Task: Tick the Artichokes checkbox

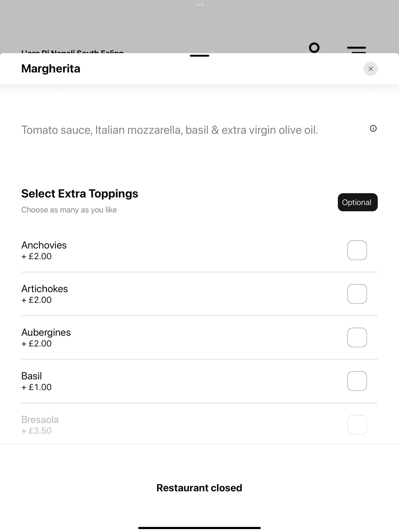Action: 357,294
